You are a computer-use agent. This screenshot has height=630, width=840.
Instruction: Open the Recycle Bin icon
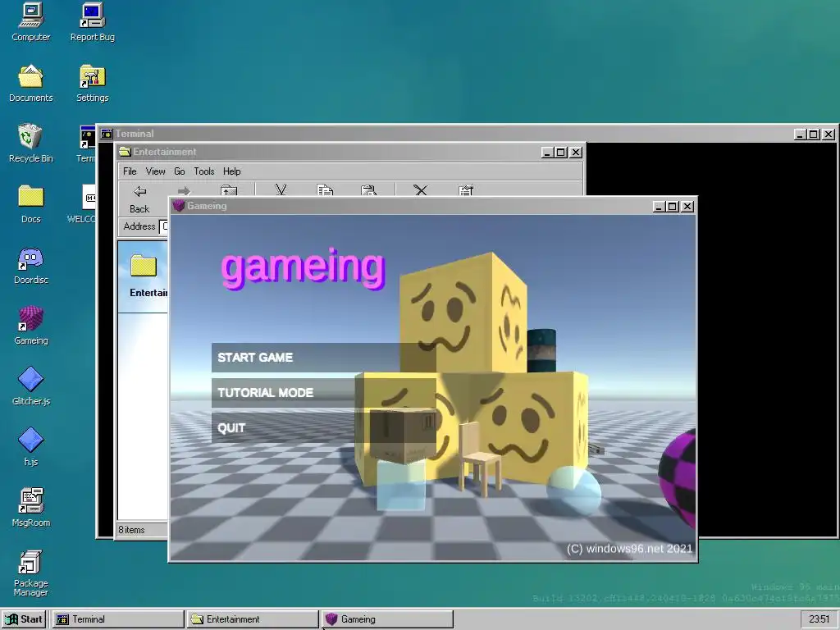30,144
